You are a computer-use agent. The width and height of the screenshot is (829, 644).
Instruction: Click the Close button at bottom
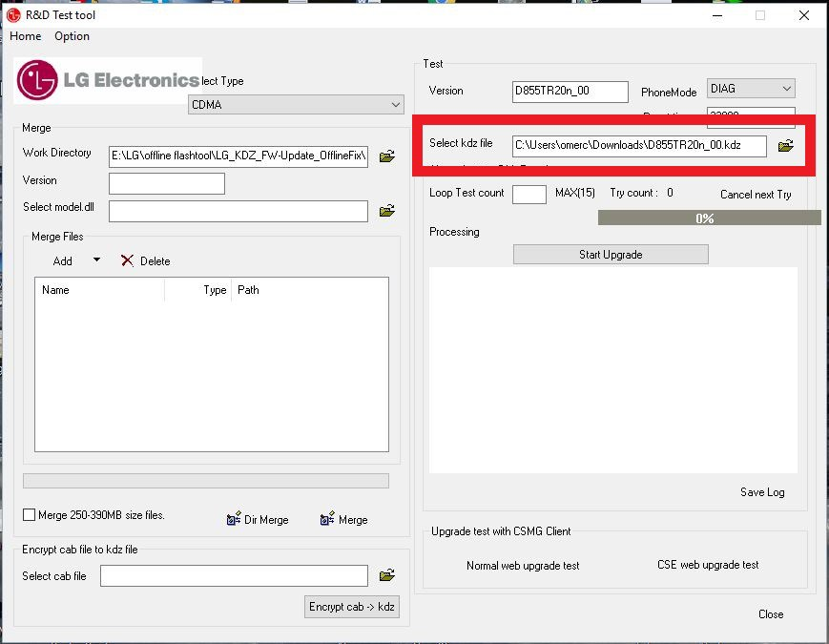[771, 613]
